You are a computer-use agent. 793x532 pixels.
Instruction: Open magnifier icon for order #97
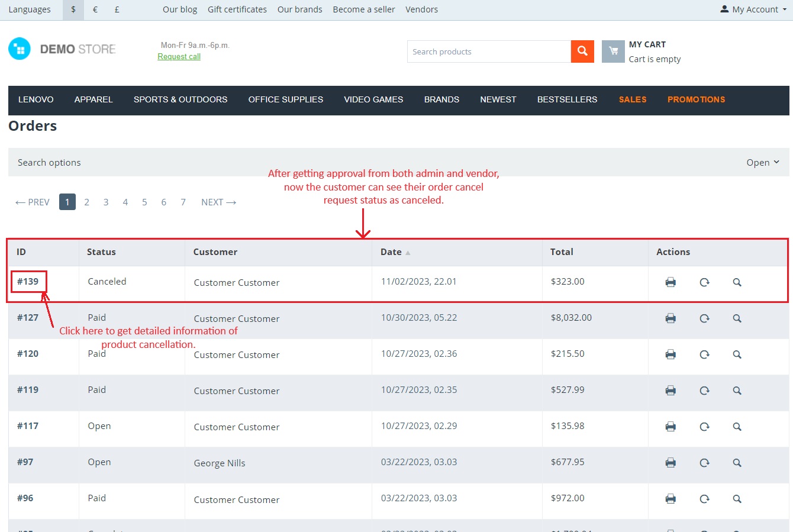tap(737, 463)
